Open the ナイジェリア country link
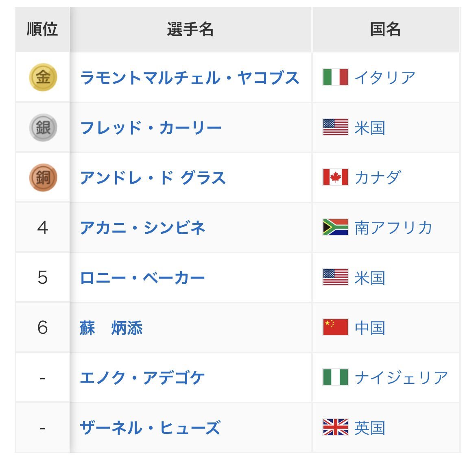Viewport: 476px width, 457px height. (x=401, y=378)
